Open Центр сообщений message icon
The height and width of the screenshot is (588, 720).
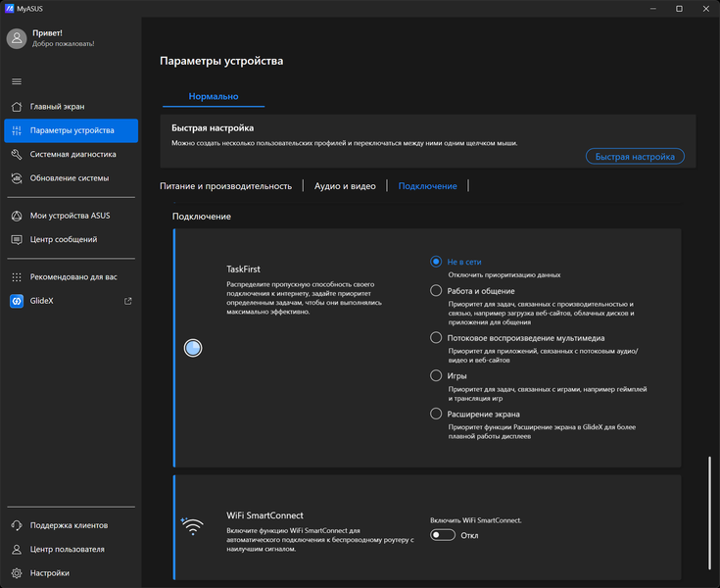tap(17, 239)
